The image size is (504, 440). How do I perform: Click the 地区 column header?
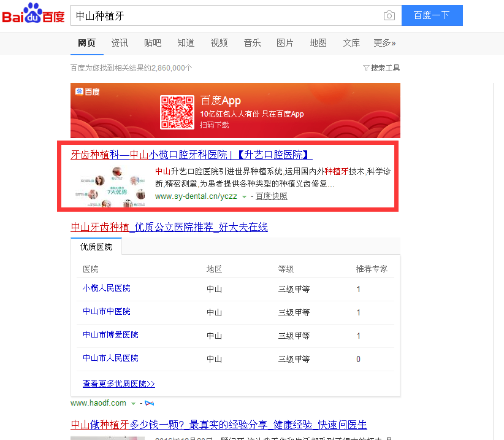[214, 269]
